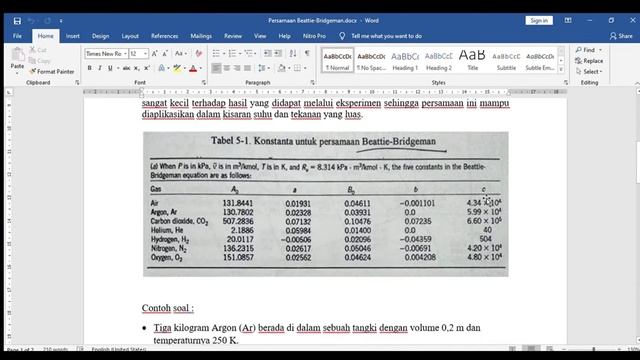The width and height of the screenshot is (640, 360).
Task: Switch to the Layout tab
Action: click(130, 36)
